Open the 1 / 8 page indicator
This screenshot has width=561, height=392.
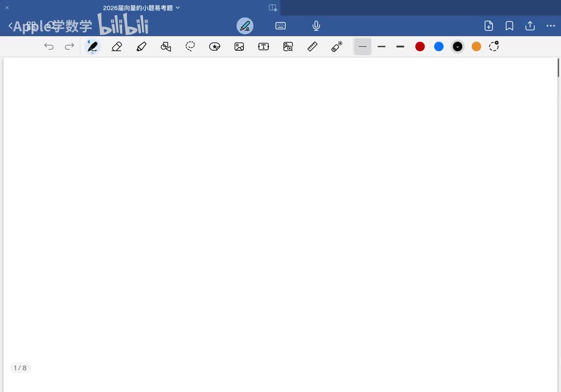coord(20,368)
